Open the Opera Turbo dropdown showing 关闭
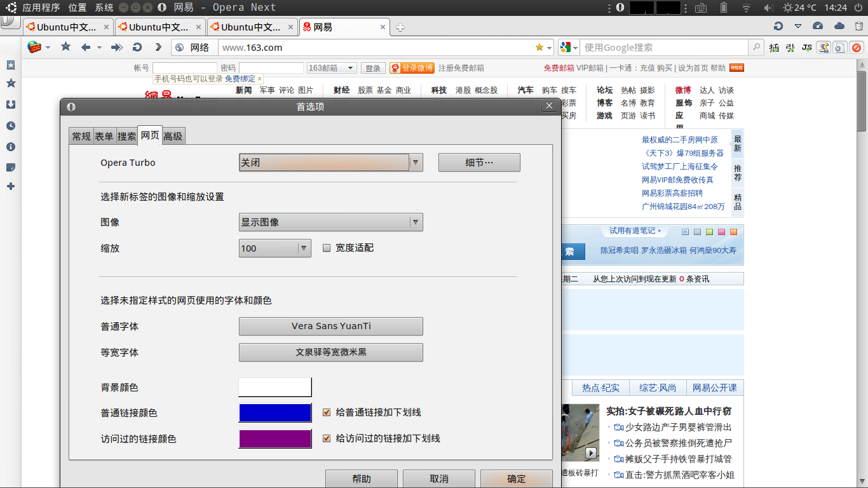Viewport: 868px width, 488px height. coord(330,163)
